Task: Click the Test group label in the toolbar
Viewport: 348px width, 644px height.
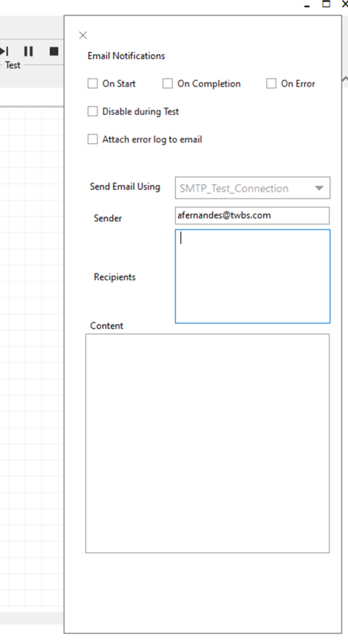Action: (13, 66)
